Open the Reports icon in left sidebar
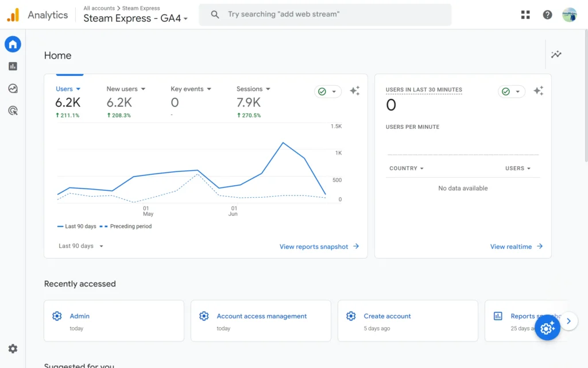The height and width of the screenshot is (368, 588). (x=13, y=66)
